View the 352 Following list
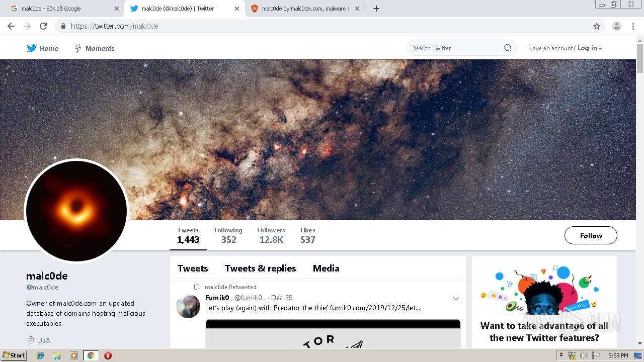 point(228,235)
